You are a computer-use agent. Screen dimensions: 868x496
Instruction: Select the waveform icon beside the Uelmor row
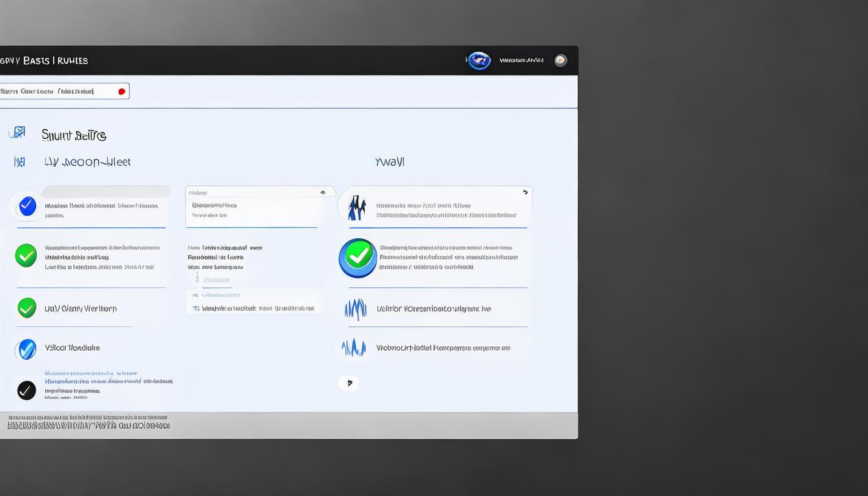tap(355, 309)
